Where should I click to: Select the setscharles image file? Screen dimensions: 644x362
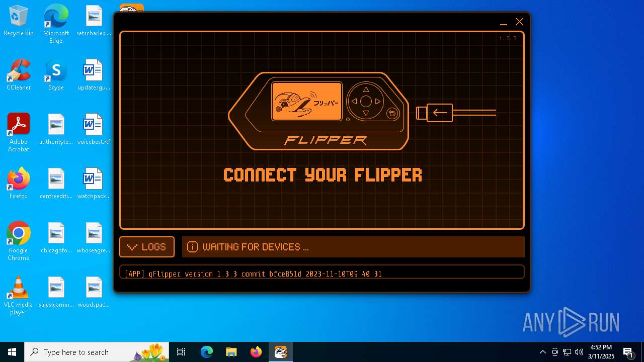(94, 21)
